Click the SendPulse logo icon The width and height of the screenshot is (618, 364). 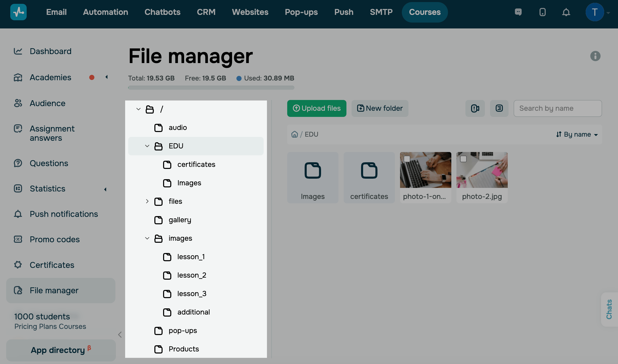pos(18,12)
